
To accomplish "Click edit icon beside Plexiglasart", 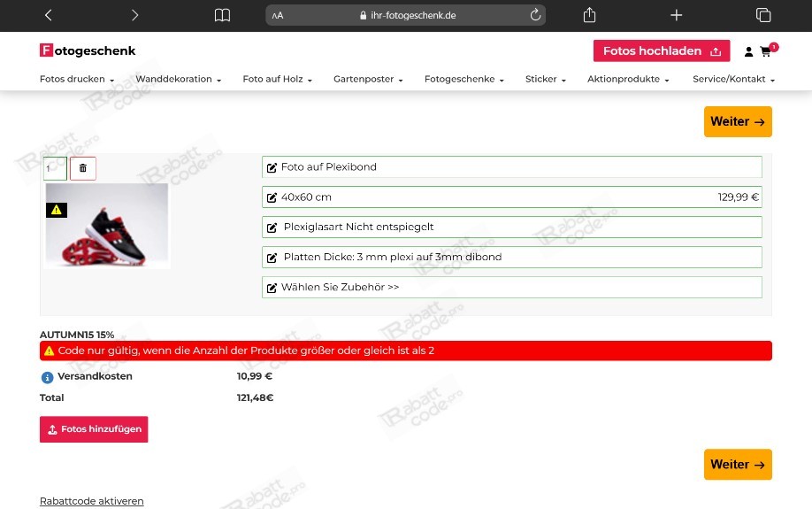I will 272,228.
